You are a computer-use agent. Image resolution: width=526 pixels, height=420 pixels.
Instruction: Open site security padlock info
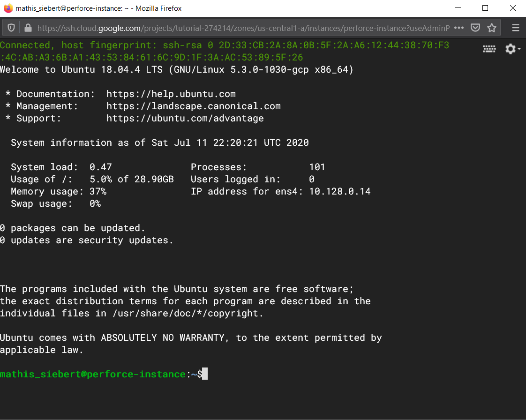click(28, 28)
